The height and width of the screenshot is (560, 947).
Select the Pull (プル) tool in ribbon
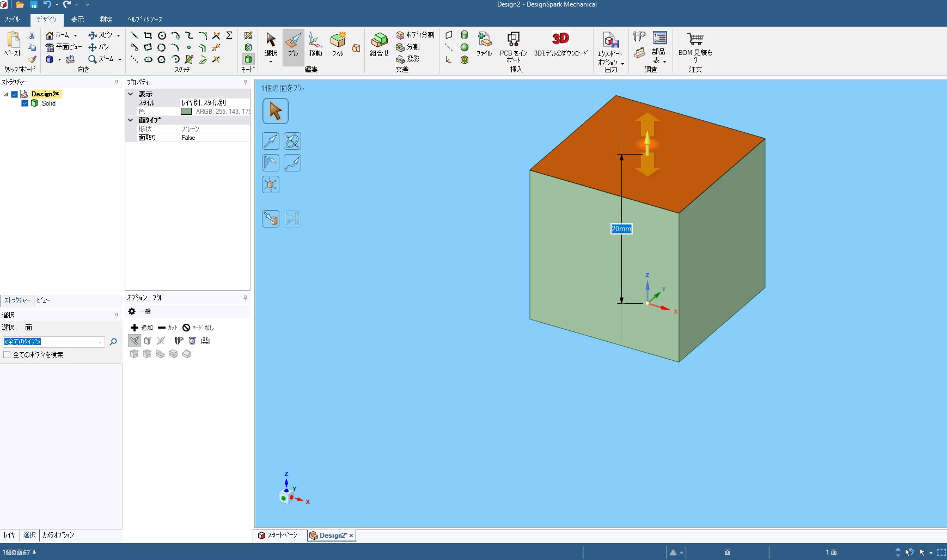[x=293, y=45]
